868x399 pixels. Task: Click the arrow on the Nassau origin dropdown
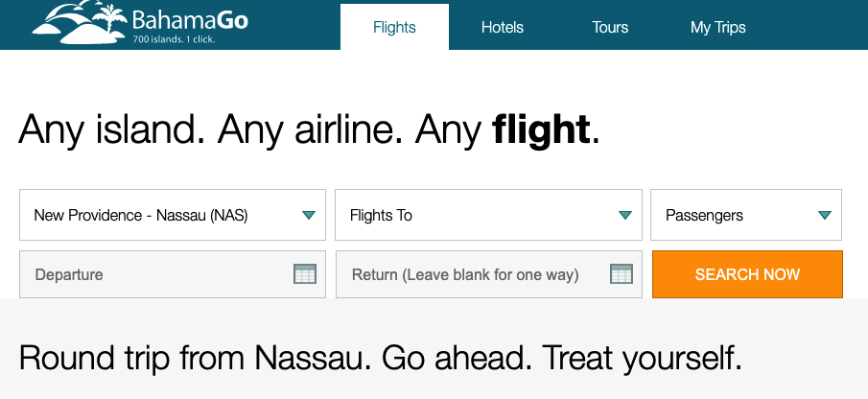[309, 216]
